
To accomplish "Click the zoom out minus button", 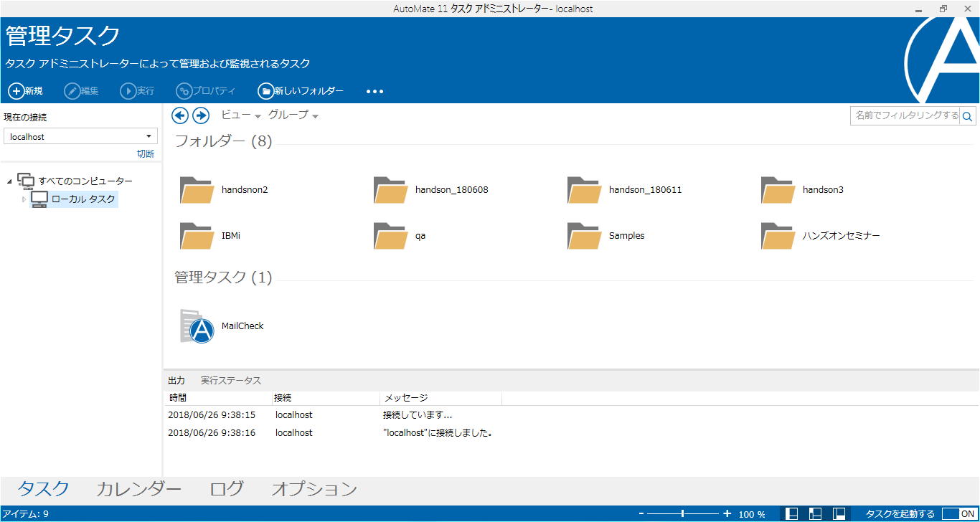I will tap(641, 513).
